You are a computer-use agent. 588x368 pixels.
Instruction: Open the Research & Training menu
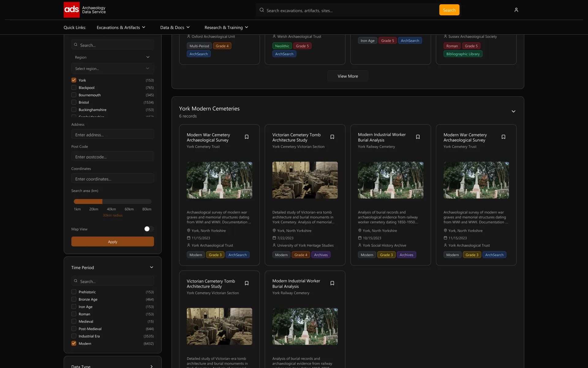[226, 27]
